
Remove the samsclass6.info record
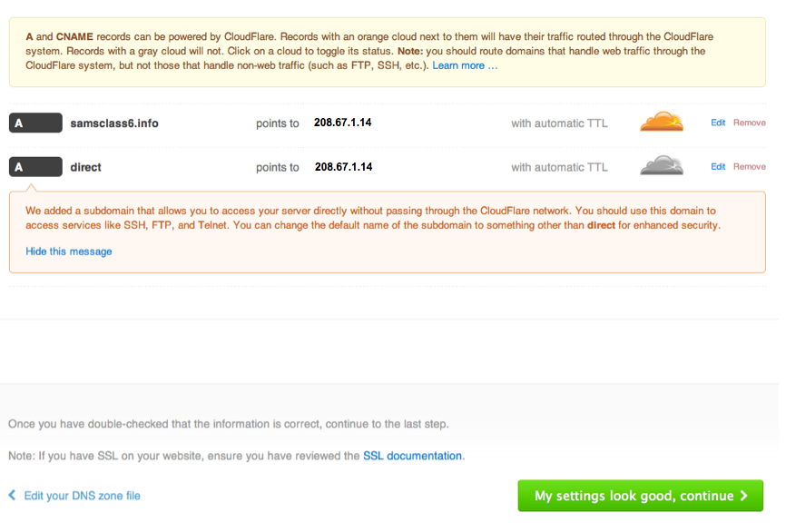(x=750, y=123)
